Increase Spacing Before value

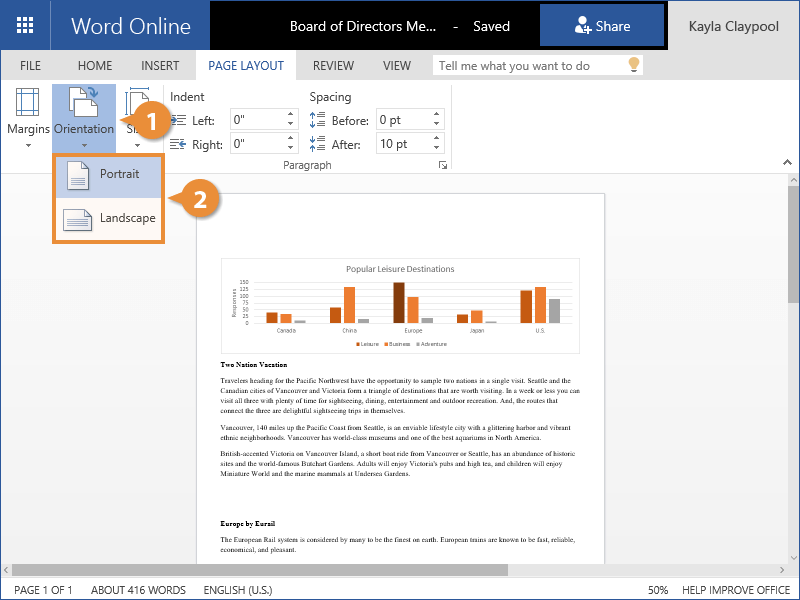click(x=436, y=114)
